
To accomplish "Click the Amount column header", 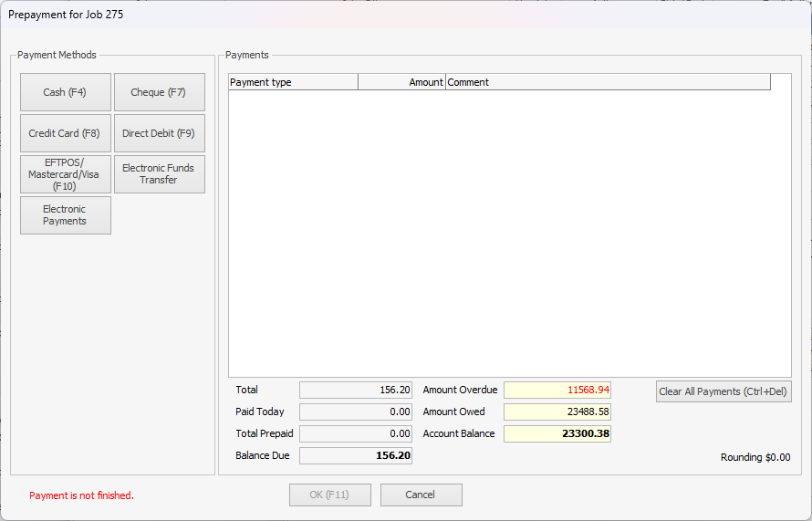I will coord(401,82).
